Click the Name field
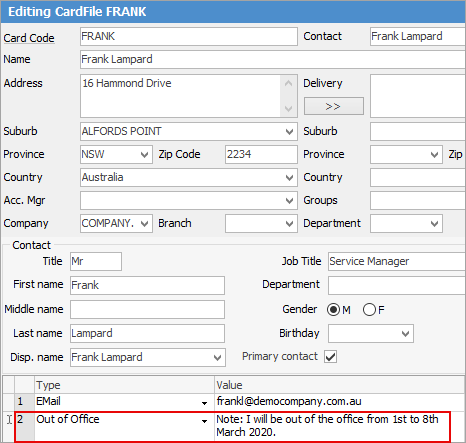The width and height of the screenshot is (466, 443). 273,60
